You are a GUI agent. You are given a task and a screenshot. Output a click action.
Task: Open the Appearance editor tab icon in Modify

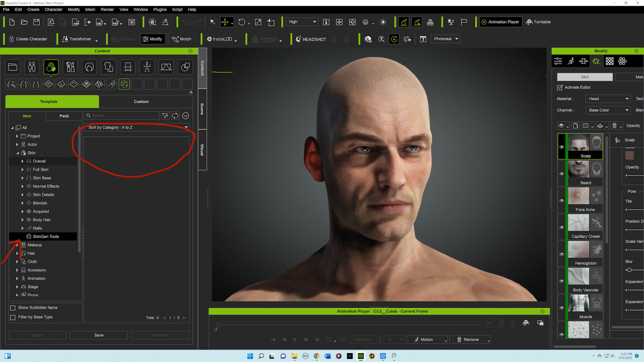596,61
